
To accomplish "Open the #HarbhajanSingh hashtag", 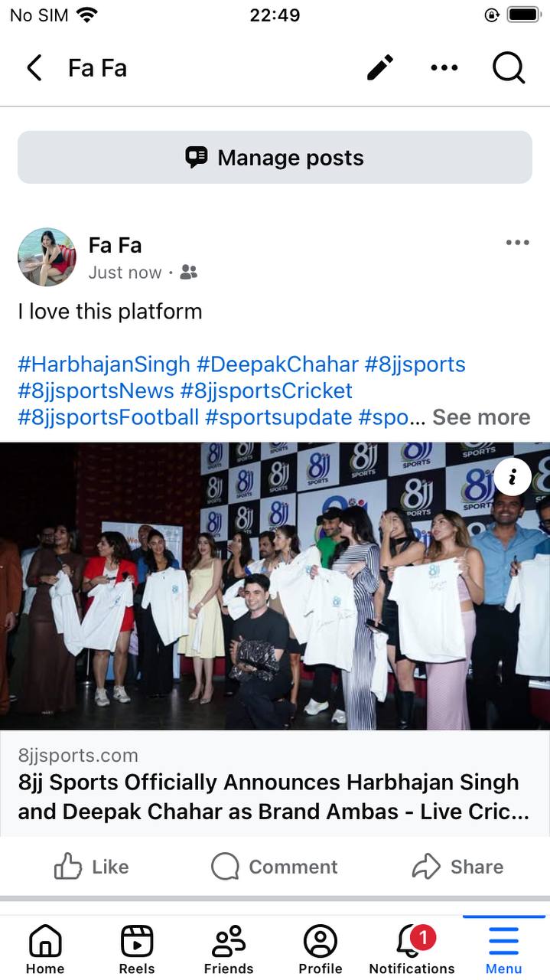I will 104,364.
